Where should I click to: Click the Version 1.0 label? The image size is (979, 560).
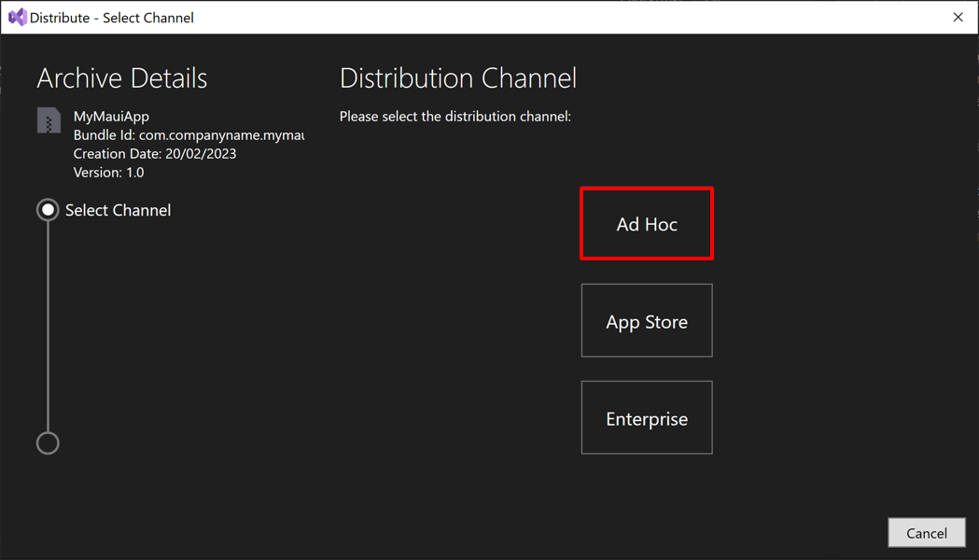pyautogui.click(x=109, y=172)
